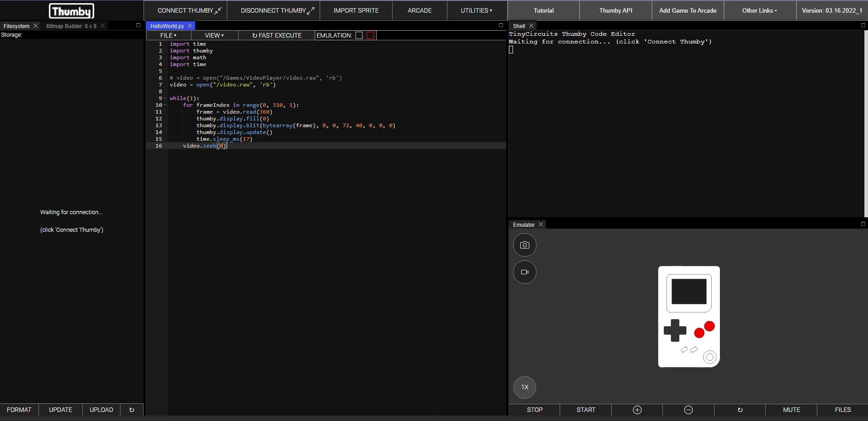Open the ARCADE menu item
The width and height of the screenshot is (868, 421).
(419, 10)
